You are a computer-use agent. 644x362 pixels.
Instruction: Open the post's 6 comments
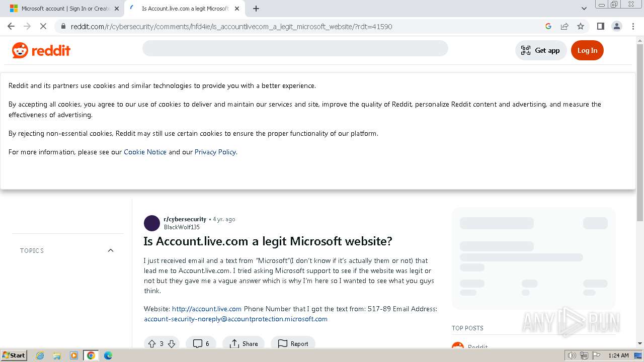point(201,344)
